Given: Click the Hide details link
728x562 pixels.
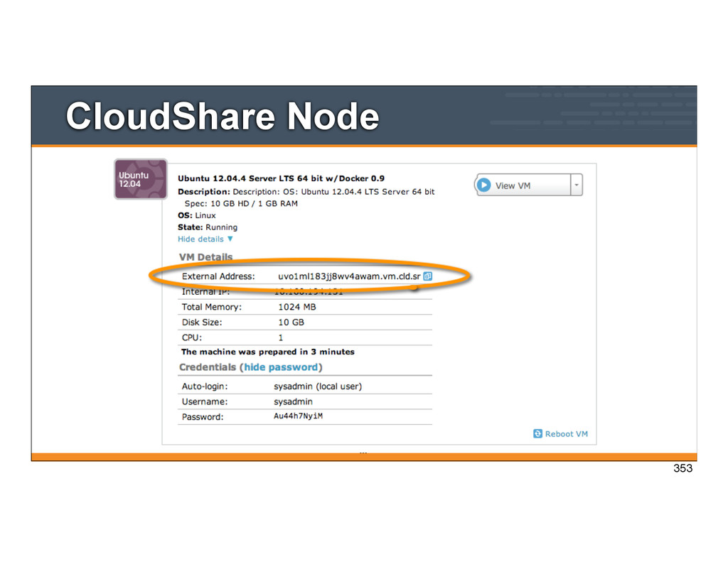Looking at the screenshot, I should pyautogui.click(x=200, y=239).
